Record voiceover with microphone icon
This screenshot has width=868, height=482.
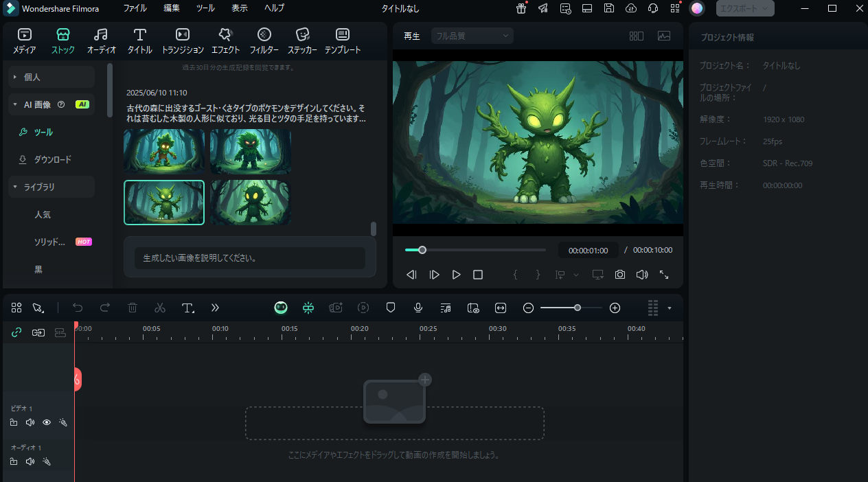(x=418, y=308)
